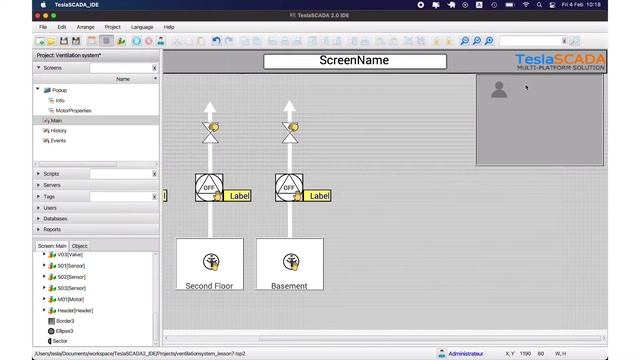Click the macOS Spotlight search icon
Screen dimensions: 640x360
[x=539, y=5]
